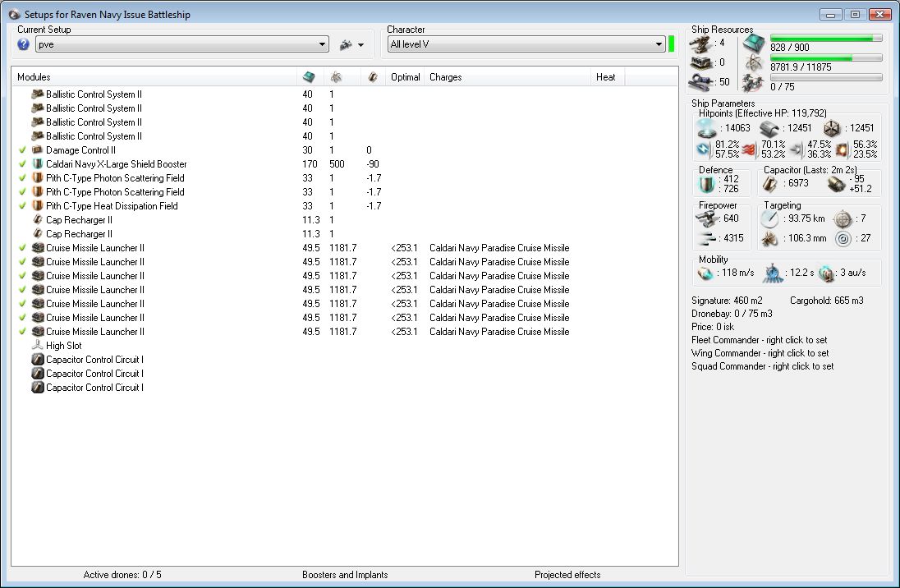
Task: Click the hull hitpoints icon
Action: click(831, 129)
